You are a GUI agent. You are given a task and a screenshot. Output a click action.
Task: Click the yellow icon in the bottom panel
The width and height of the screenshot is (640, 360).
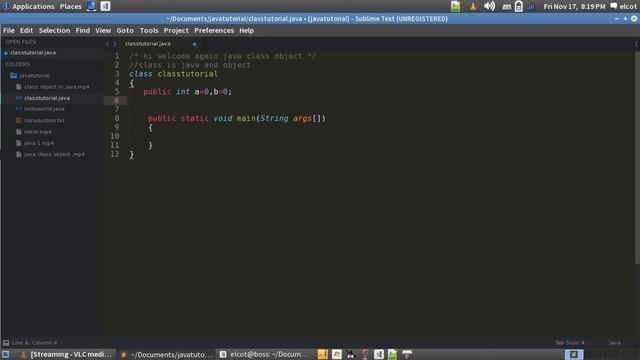click(322, 355)
